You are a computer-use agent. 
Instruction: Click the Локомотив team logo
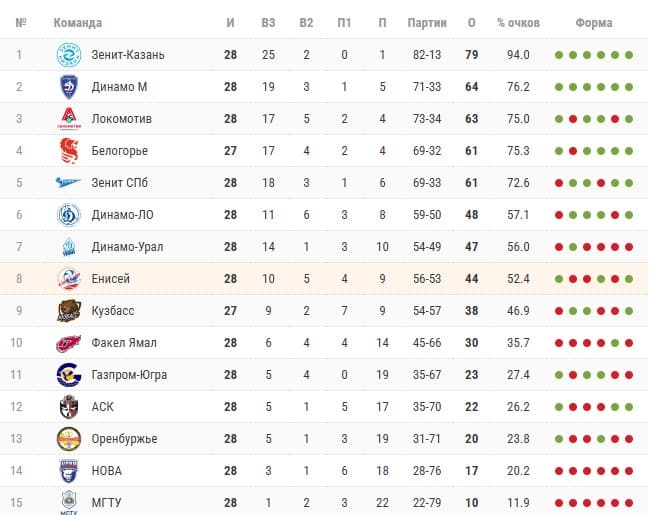coord(69,119)
